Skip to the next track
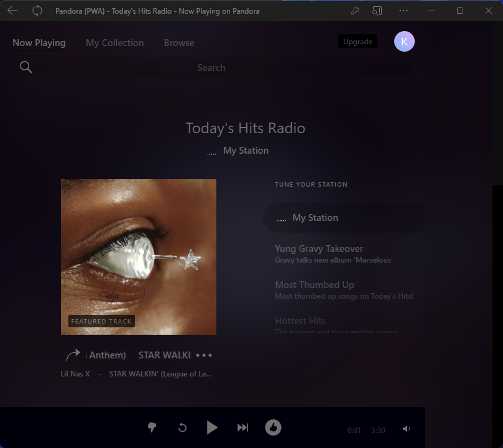 click(x=242, y=427)
